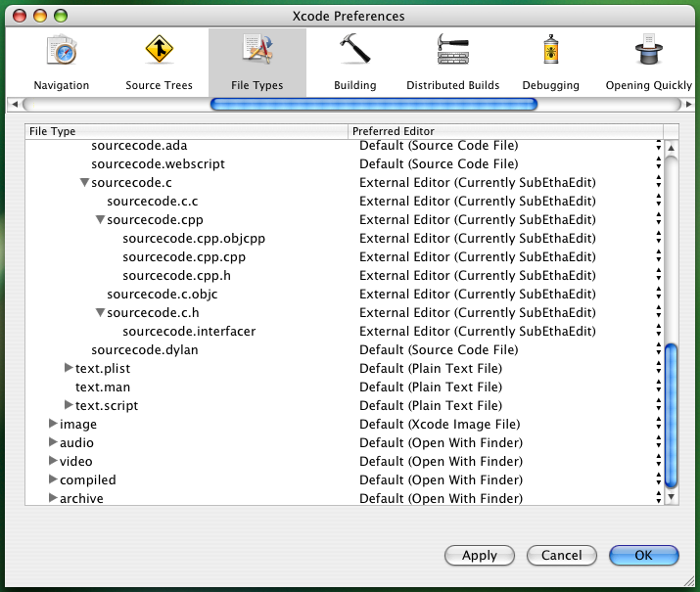Select the sourcecode.c.objc row

pyautogui.click(x=344, y=294)
